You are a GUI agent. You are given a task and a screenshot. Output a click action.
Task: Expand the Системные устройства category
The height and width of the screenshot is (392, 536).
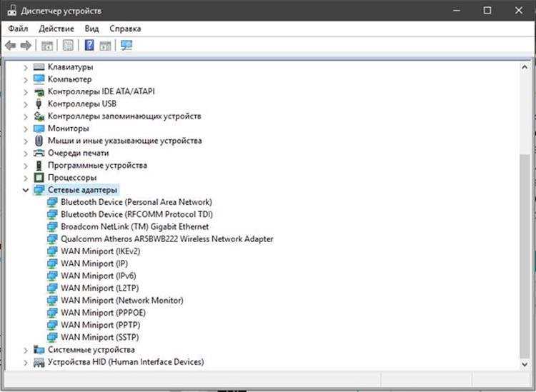pos(26,350)
